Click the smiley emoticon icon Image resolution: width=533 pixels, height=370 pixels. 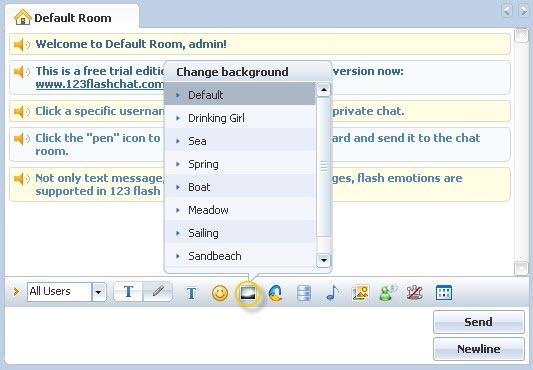[220, 292]
